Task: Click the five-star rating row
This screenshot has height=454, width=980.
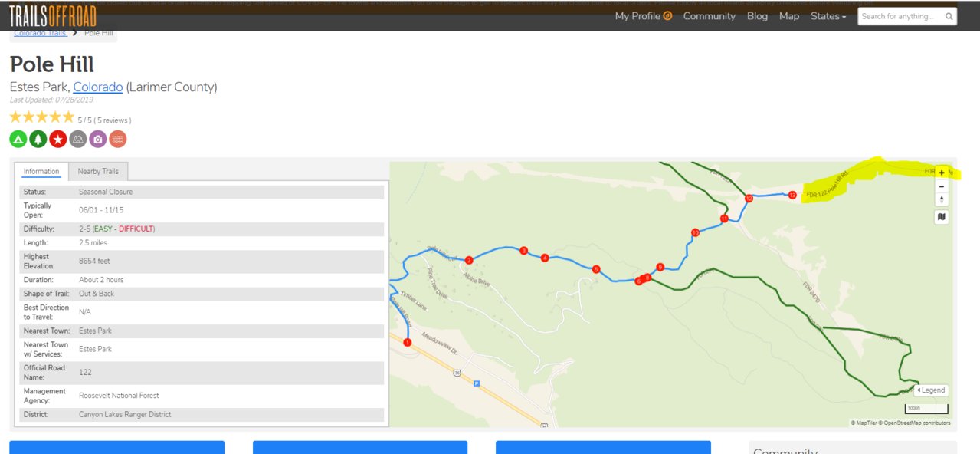Action: (42, 117)
